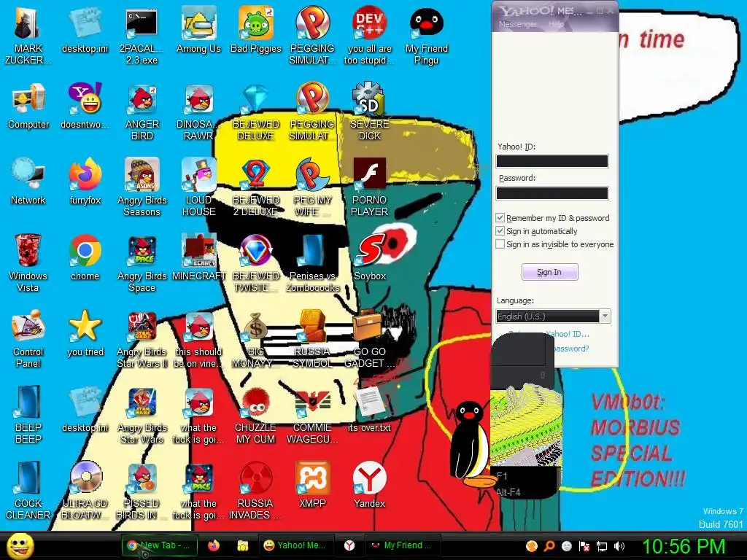Focus the Yahoo! ID input field

552,161
